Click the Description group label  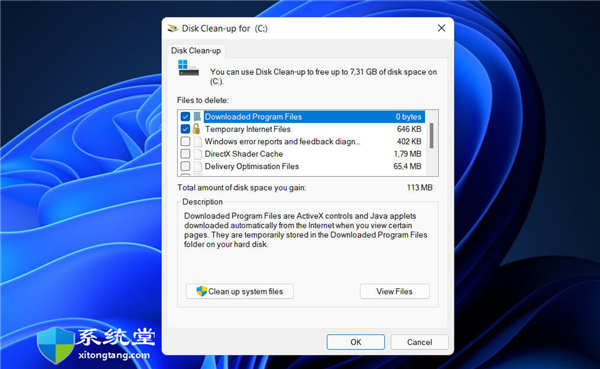(202, 202)
